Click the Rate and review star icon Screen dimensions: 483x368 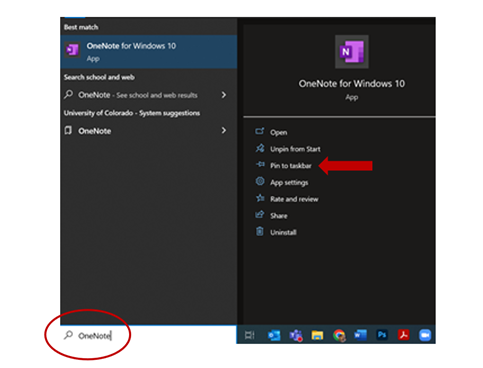pos(260,198)
